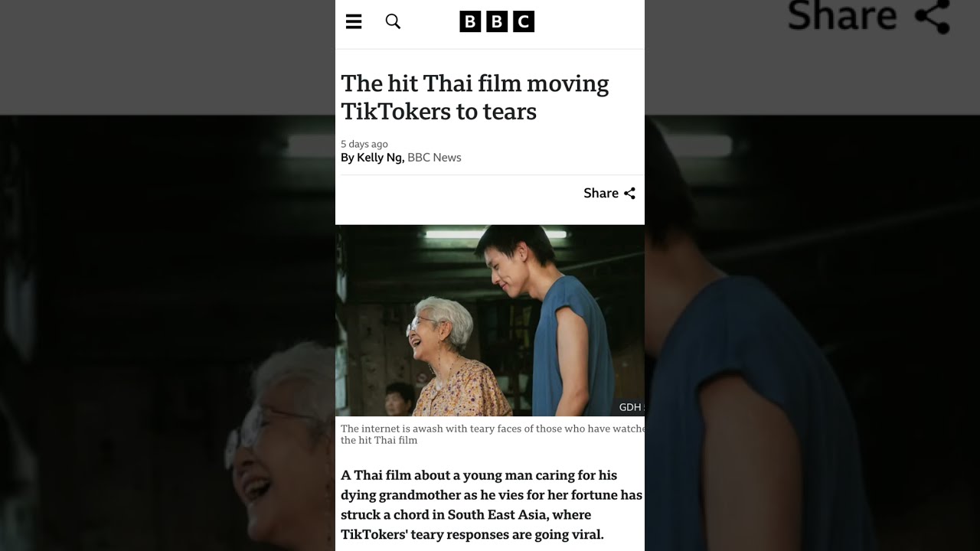The width and height of the screenshot is (980, 551).
Task: Click the image caption about teary faces
Action: point(492,435)
